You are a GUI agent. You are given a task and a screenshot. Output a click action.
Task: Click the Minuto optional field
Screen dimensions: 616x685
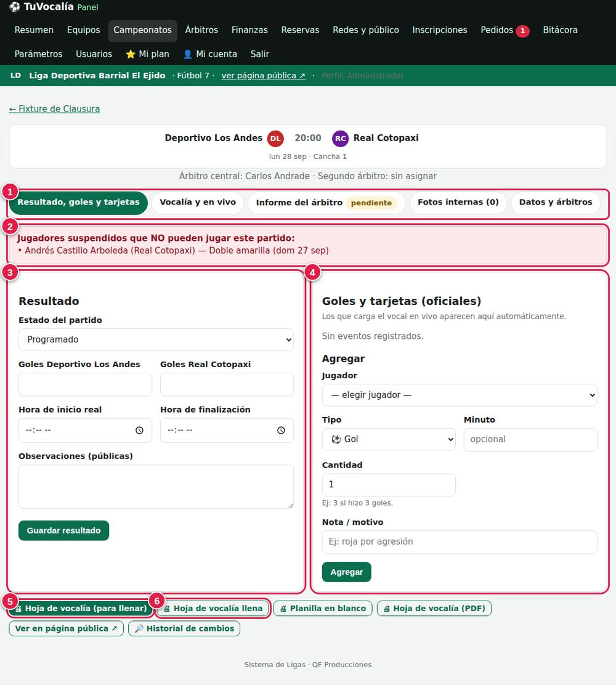[x=530, y=439]
